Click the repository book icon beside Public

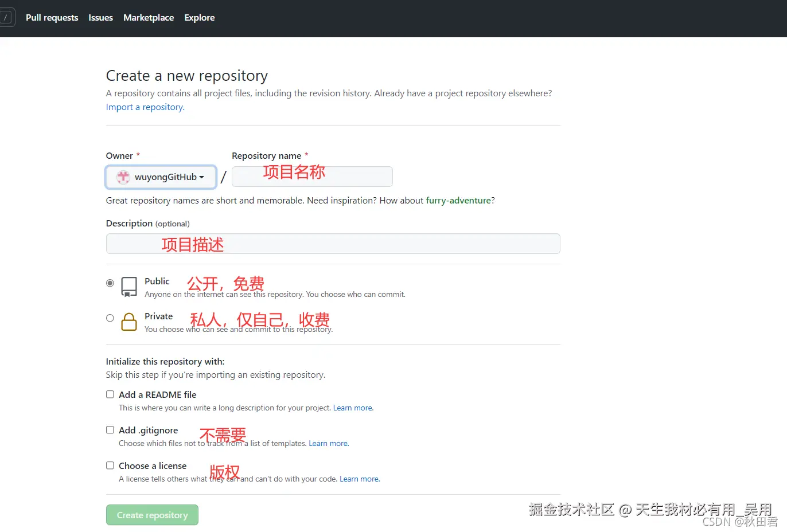(x=128, y=287)
